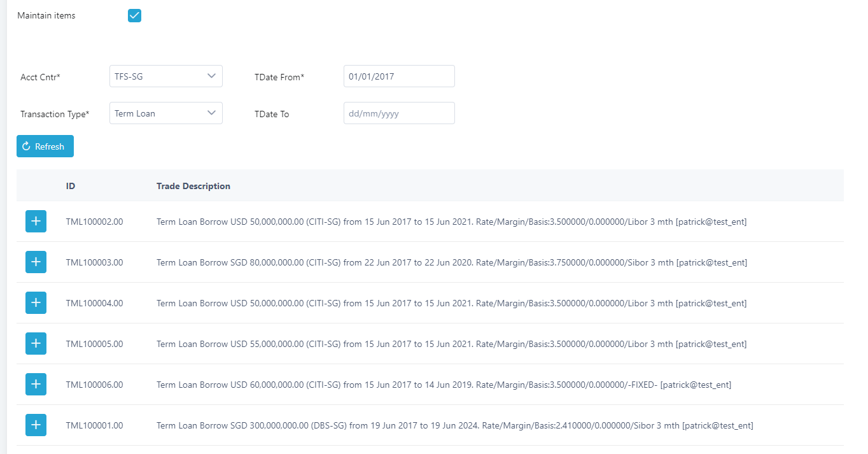Click plus icon for TML100004.00

click(36, 303)
